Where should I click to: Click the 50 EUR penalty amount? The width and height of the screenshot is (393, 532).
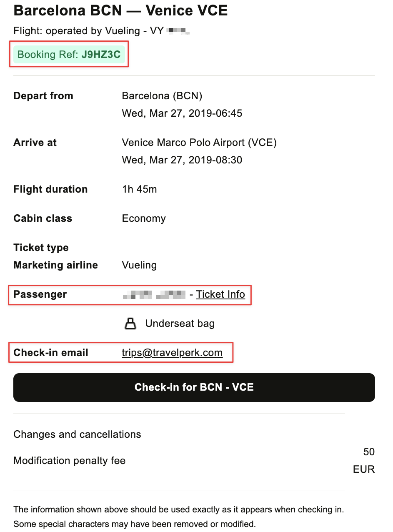tap(364, 461)
